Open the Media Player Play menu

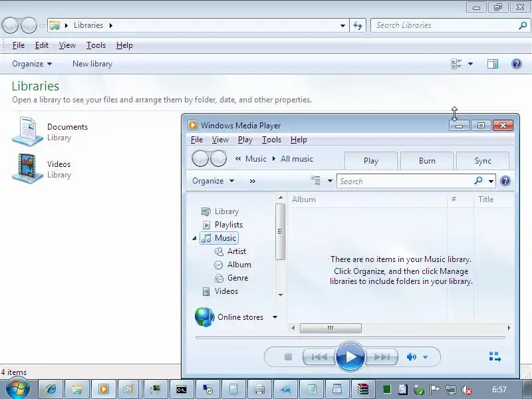[245, 140]
